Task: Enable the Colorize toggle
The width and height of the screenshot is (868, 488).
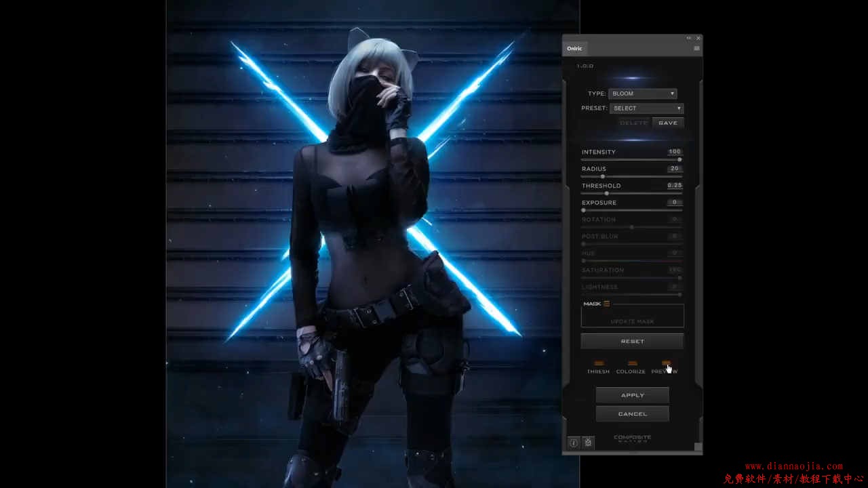Action: point(631,363)
